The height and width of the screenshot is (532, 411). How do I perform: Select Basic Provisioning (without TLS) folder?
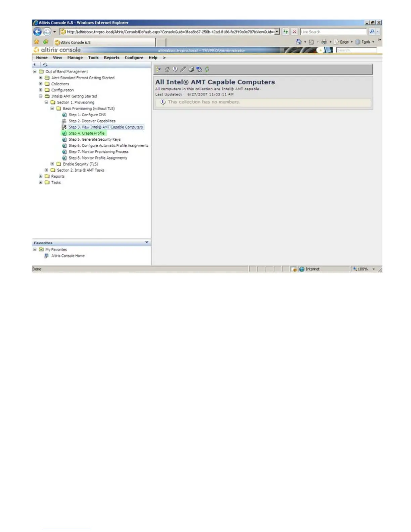coord(89,109)
